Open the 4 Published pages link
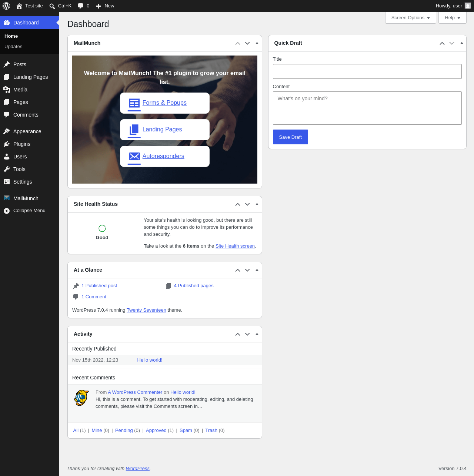Image resolution: width=474 pixels, height=476 pixels. click(x=194, y=286)
